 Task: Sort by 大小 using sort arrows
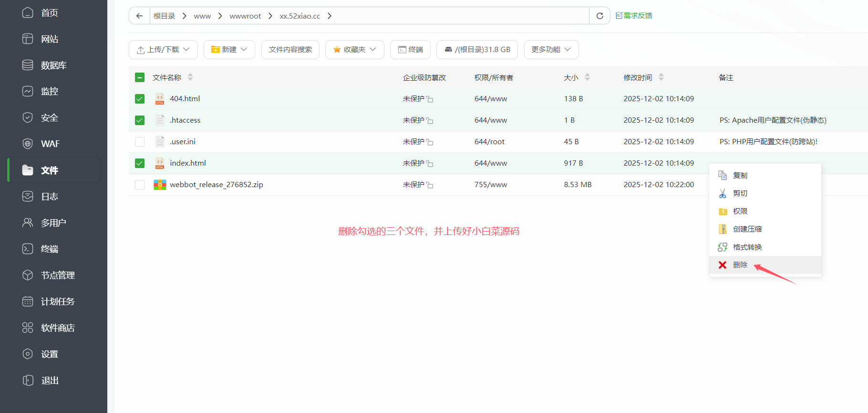tap(587, 77)
